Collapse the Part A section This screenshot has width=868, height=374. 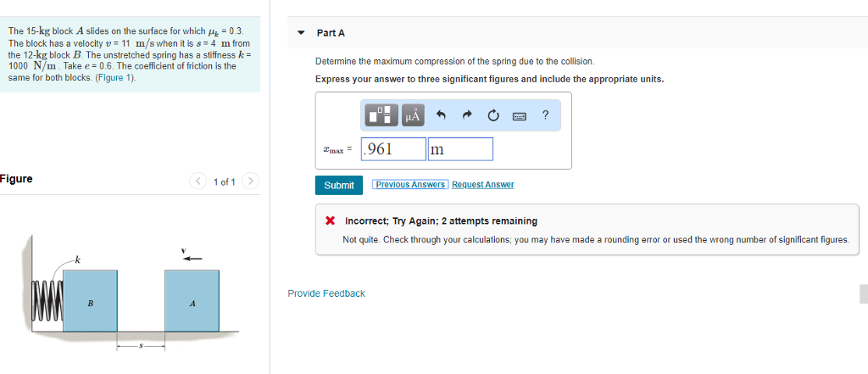(301, 33)
